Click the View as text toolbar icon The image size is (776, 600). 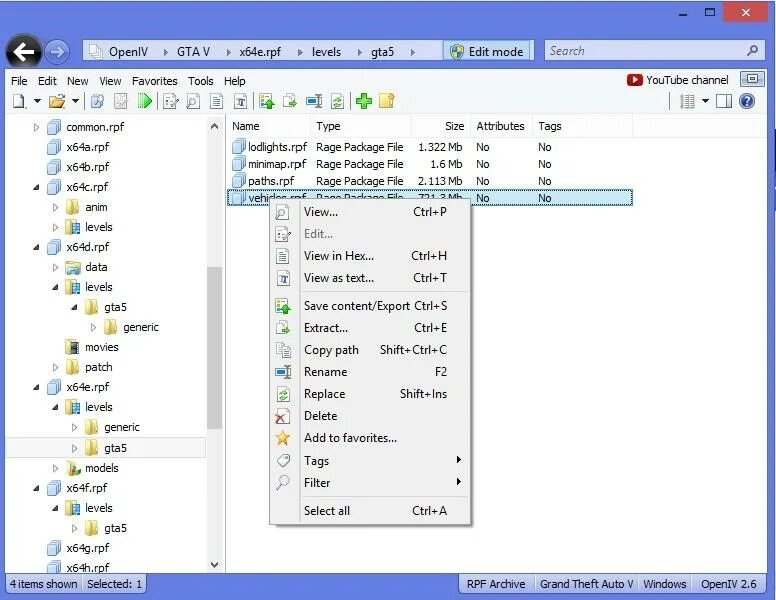click(240, 101)
